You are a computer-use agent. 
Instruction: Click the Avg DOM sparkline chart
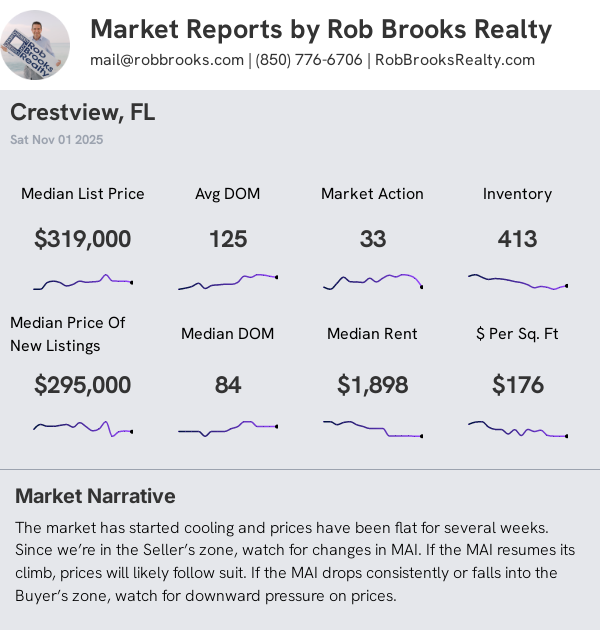click(228, 282)
